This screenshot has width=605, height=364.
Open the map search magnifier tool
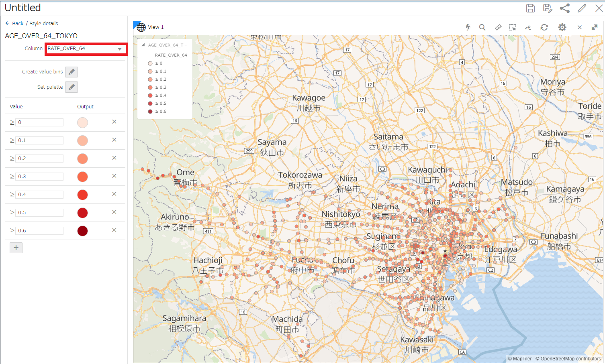click(x=482, y=27)
